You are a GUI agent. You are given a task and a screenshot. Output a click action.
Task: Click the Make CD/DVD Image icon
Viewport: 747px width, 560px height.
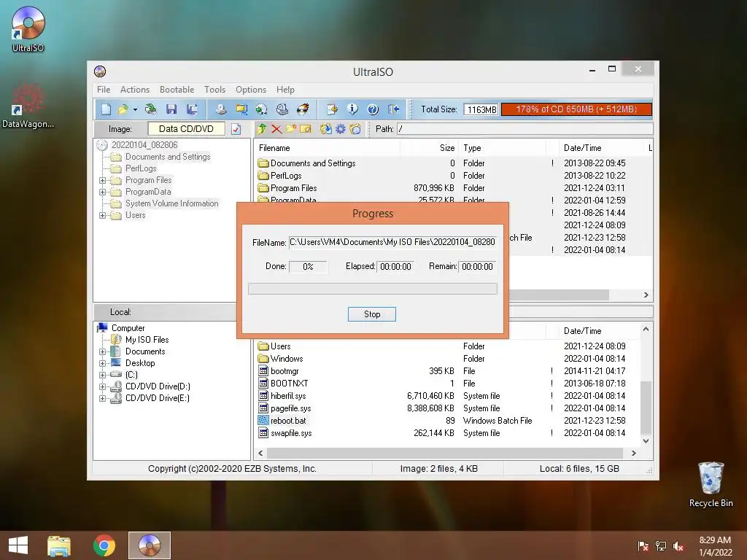pos(220,109)
